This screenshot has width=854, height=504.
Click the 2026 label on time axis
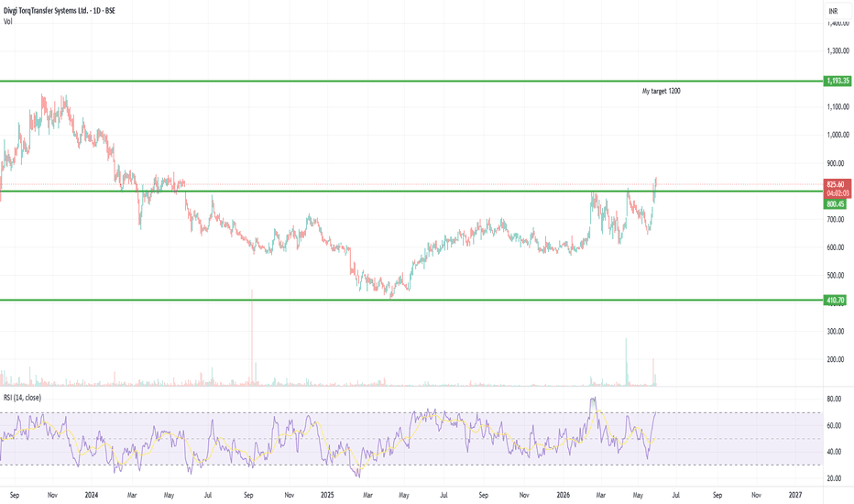pos(564,495)
